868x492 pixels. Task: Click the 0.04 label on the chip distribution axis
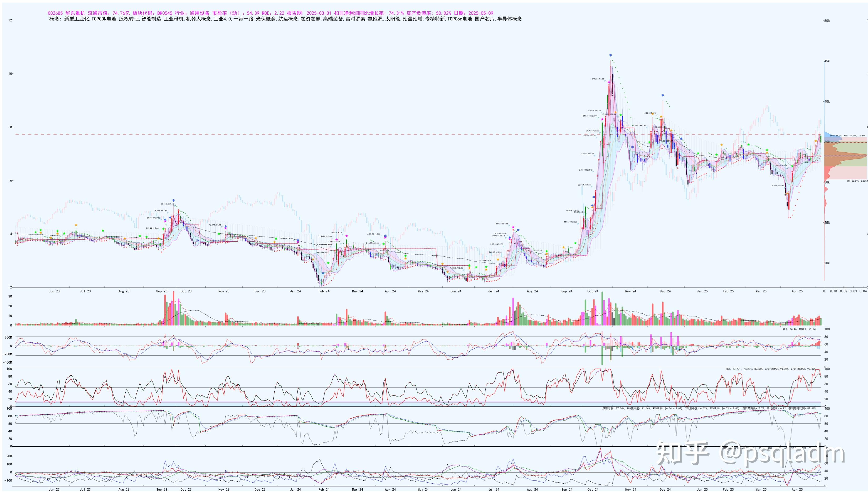[862, 291]
